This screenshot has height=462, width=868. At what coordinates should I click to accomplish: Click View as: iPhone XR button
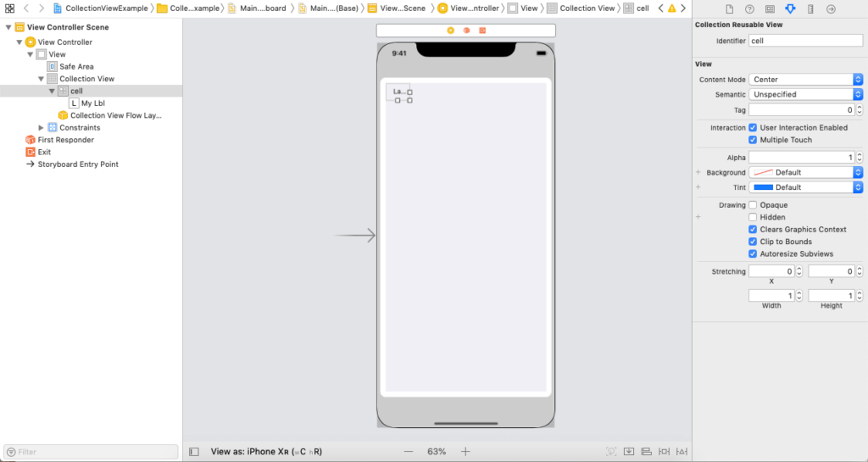point(266,452)
